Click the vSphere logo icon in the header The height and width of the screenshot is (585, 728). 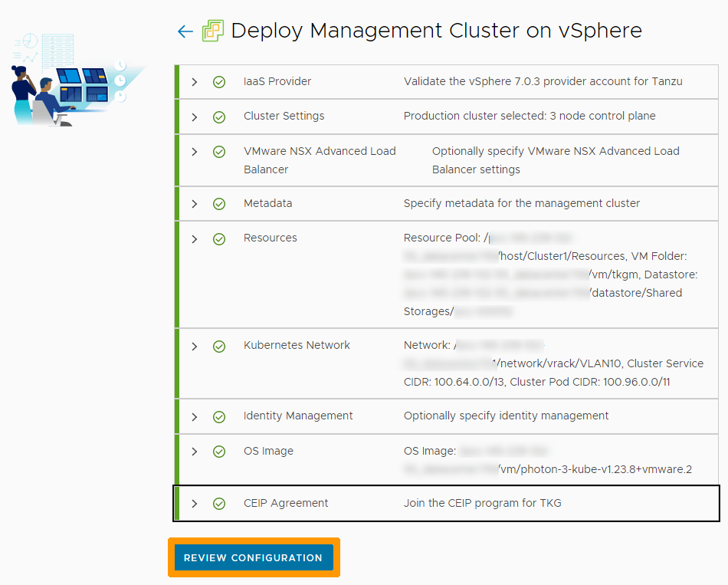pos(213,31)
